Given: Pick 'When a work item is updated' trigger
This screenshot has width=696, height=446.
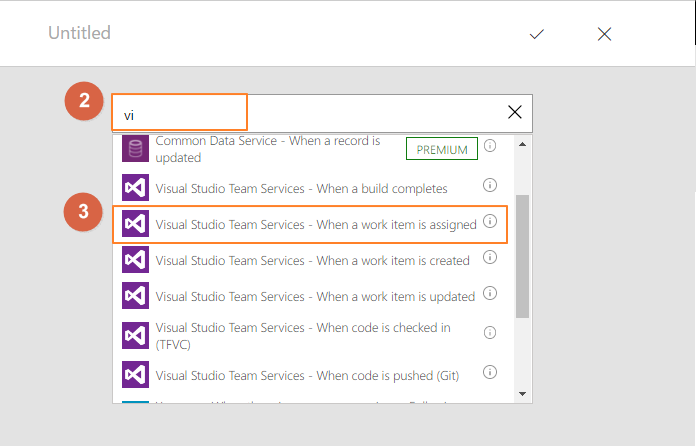Looking at the screenshot, I should point(315,297).
